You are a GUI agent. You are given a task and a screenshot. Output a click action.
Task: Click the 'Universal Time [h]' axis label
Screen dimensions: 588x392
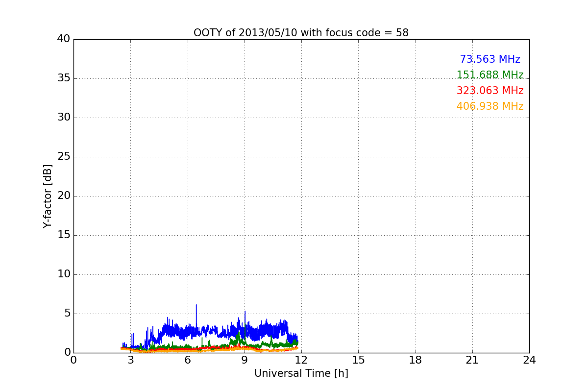[x=301, y=373]
